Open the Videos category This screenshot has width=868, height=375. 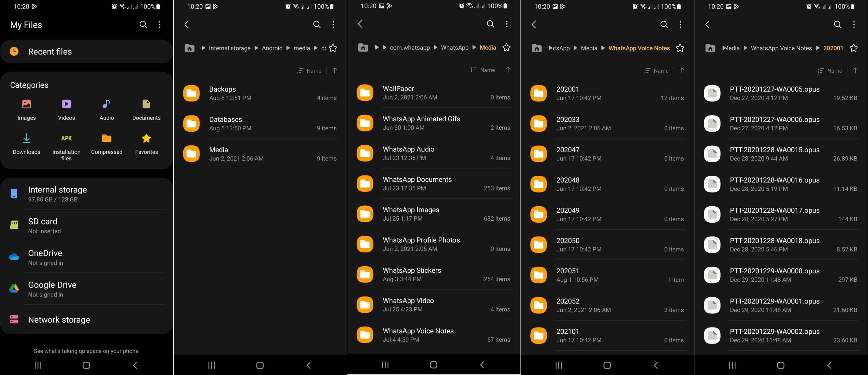[66, 110]
